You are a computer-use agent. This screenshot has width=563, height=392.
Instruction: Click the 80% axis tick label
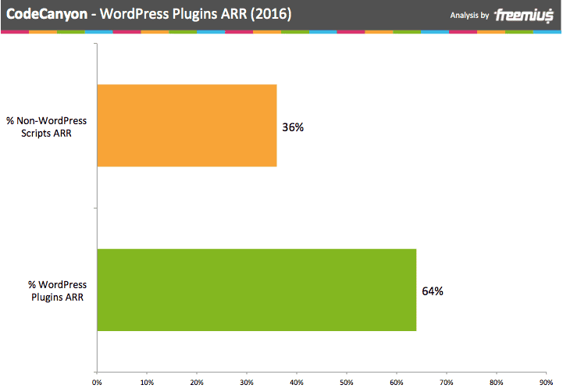(x=496, y=383)
